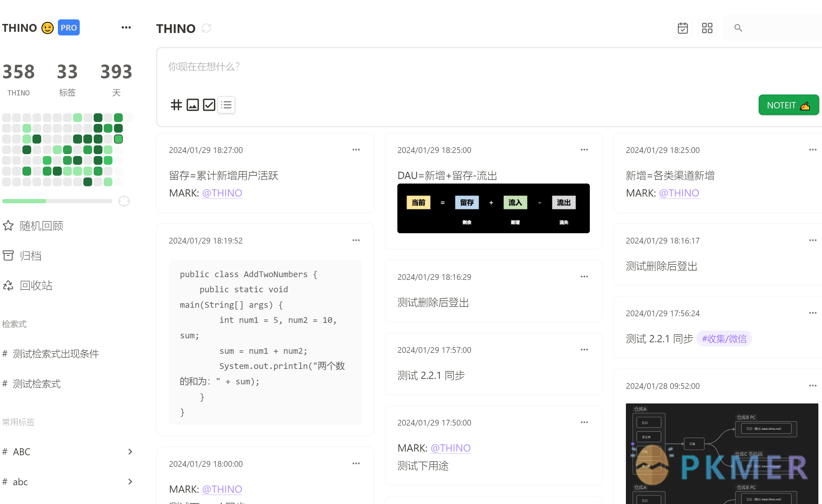
Task: Open menu for the 2024/01/28 09:52:00 memo
Action: (813, 386)
